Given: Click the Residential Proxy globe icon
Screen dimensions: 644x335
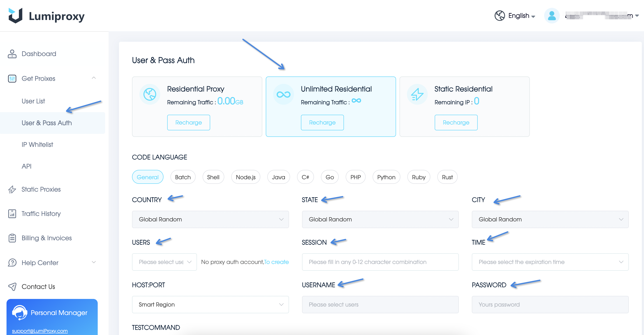Looking at the screenshot, I should coord(150,94).
